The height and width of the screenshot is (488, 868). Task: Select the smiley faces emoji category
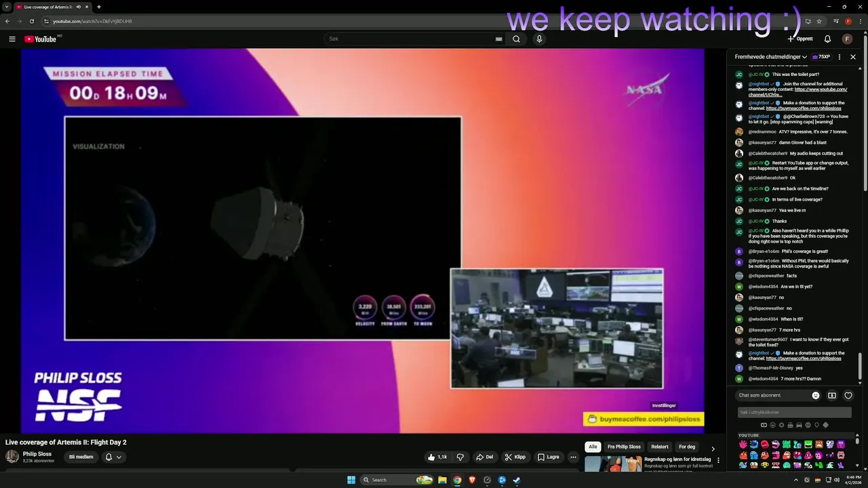click(772, 425)
